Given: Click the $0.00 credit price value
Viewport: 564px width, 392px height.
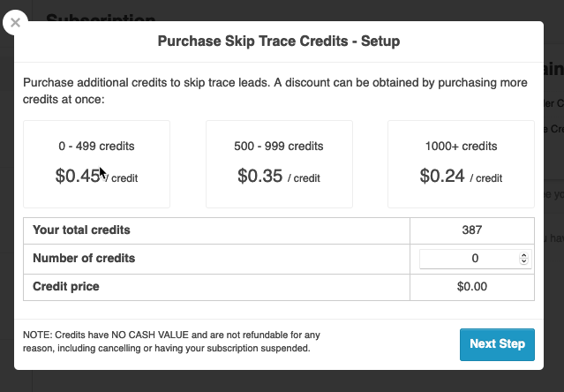Looking at the screenshot, I should pyautogui.click(x=471, y=287).
